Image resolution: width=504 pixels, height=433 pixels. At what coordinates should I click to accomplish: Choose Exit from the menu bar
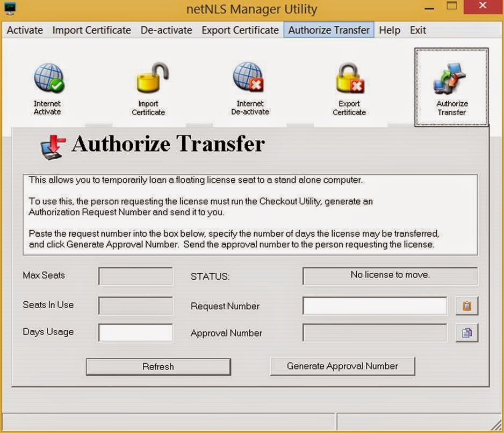[418, 30]
